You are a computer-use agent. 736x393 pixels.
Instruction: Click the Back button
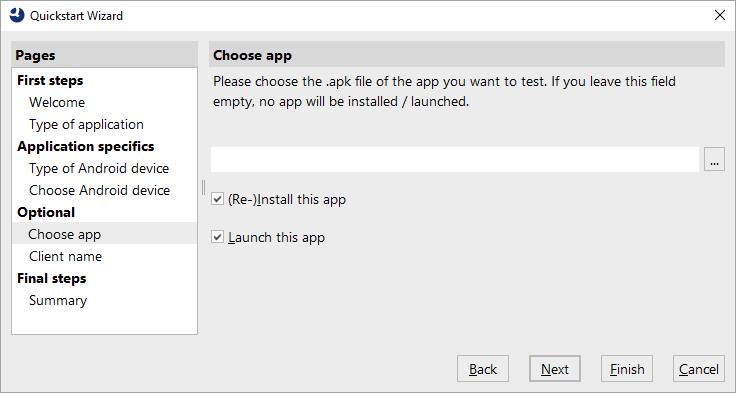tap(483, 369)
